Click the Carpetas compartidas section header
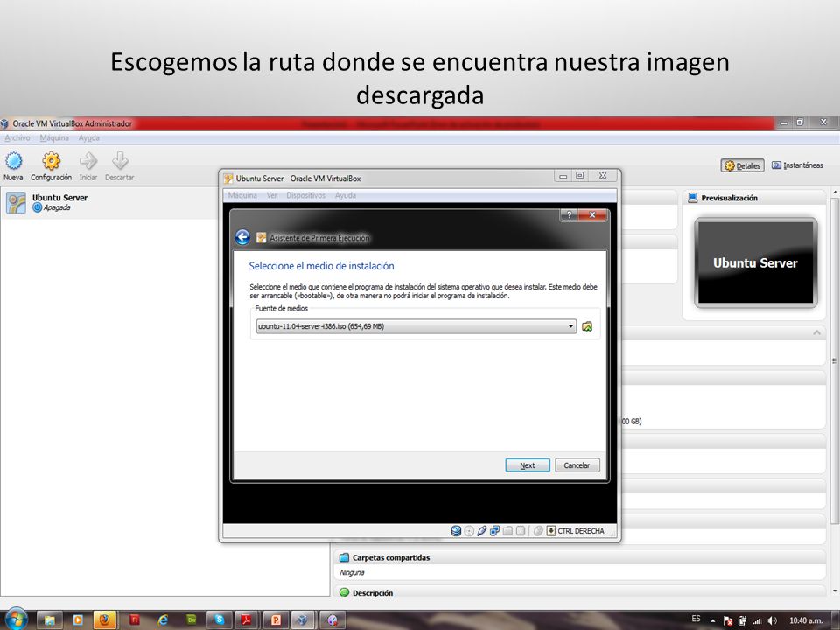840x630 pixels. click(x=578, y=557)
